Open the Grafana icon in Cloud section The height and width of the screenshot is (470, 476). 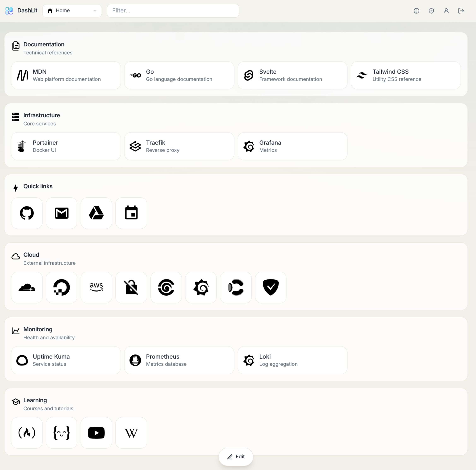[x=201, y=287]
